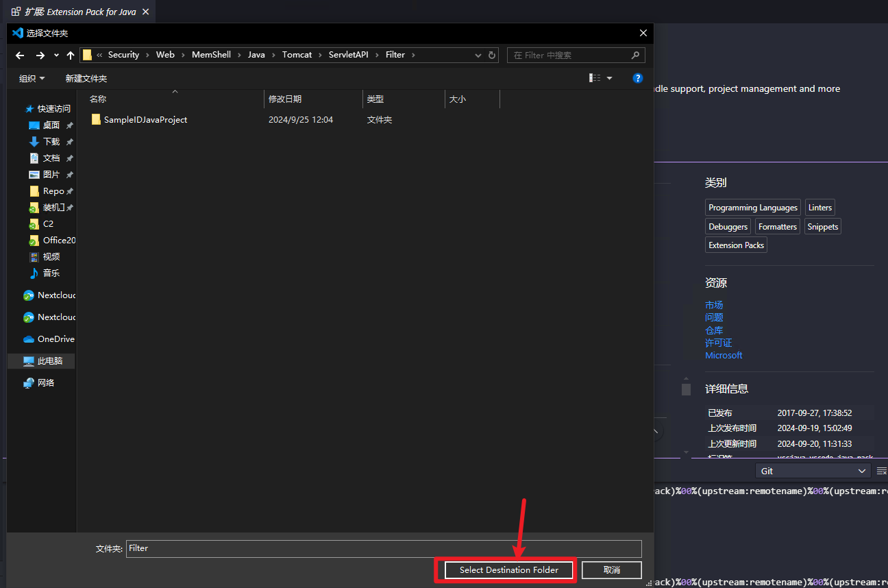The width and height of the screenshot is (888, 588).
Task: Select 桌面 in quick access
Action: (x=51, y=125)
